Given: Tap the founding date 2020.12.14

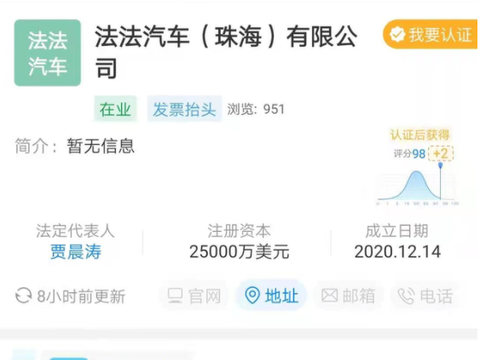Looking at the screenshot, I should click(x=397, y=252).
